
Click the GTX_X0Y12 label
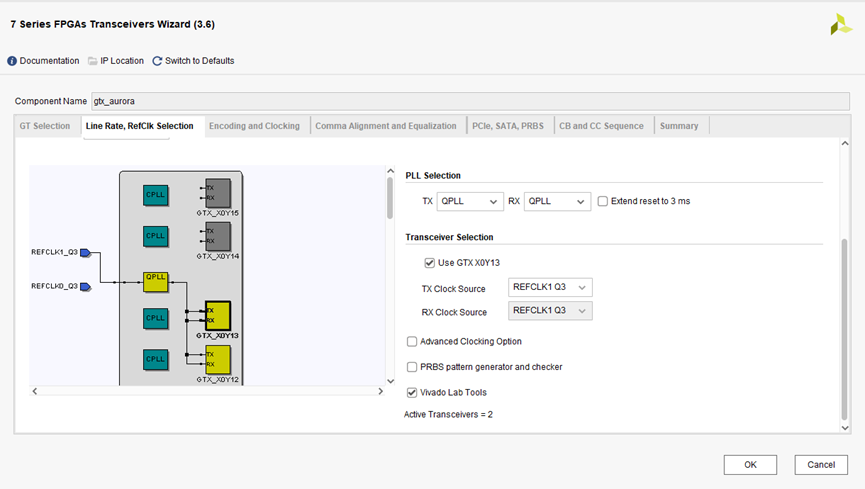[217, 380]
